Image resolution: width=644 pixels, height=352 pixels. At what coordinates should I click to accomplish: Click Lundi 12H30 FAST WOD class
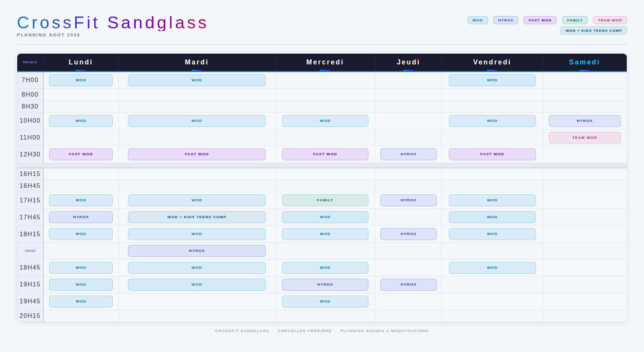pyautogui.click(x=81, y=155)
